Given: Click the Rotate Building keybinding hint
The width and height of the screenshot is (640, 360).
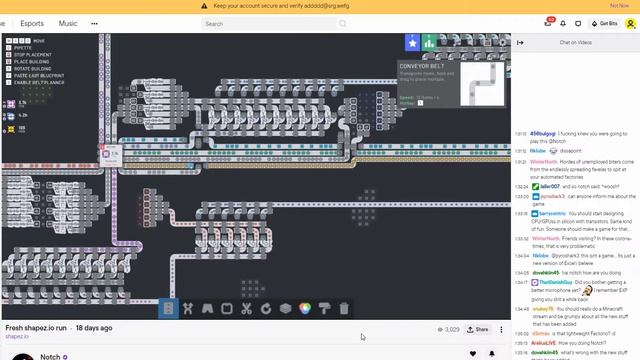Looking at the screenshot, I should click(x=29, y=69).
